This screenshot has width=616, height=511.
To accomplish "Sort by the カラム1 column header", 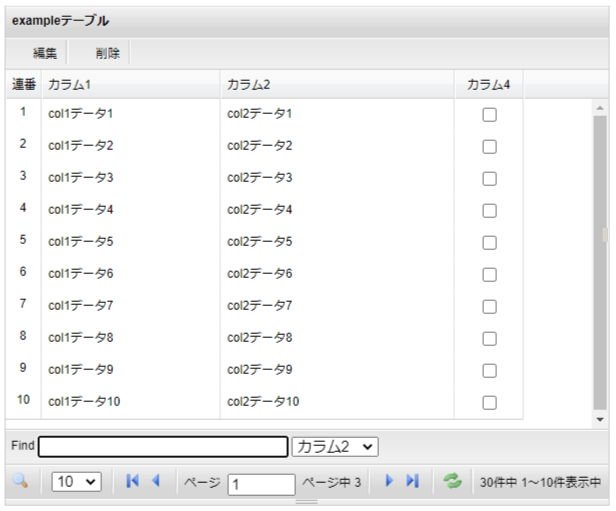I will point(129,85).
